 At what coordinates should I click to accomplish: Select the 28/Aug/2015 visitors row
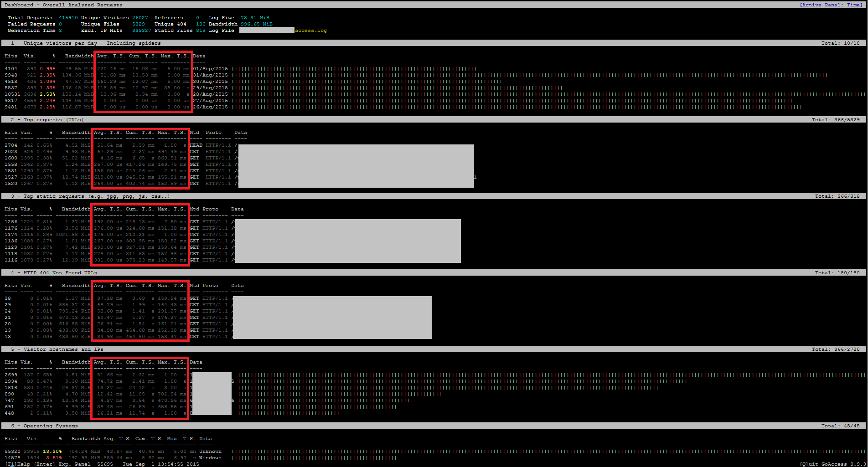tap(434, 94)
